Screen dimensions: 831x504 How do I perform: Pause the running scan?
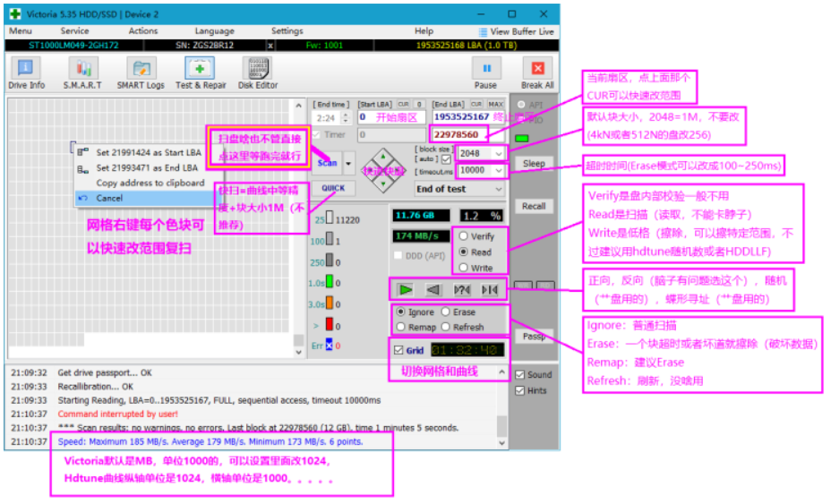pyautogui.click(x=486, y=73)
